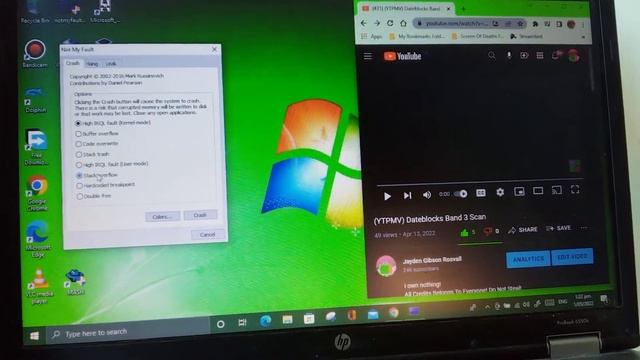Screen dimensions: 640x360
Task: Cast video to device
Action: [557, 190]
